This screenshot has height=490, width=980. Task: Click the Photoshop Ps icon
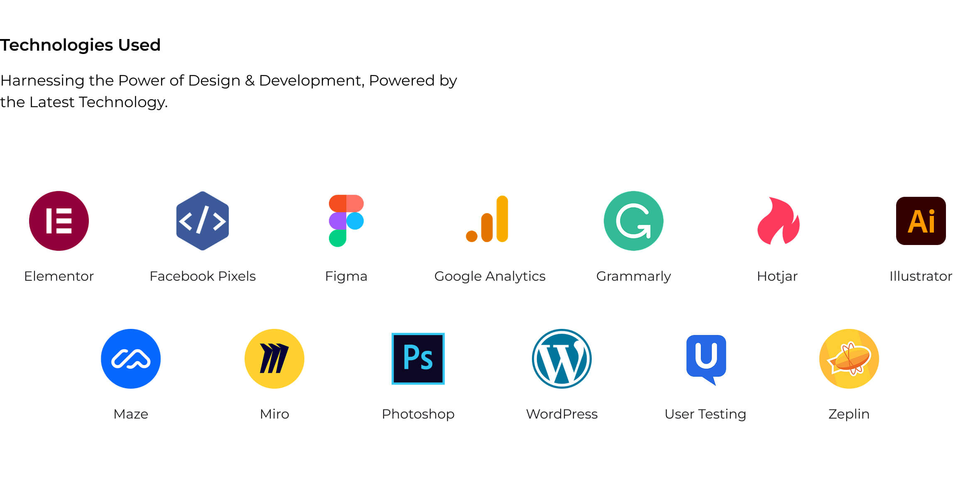418,359
